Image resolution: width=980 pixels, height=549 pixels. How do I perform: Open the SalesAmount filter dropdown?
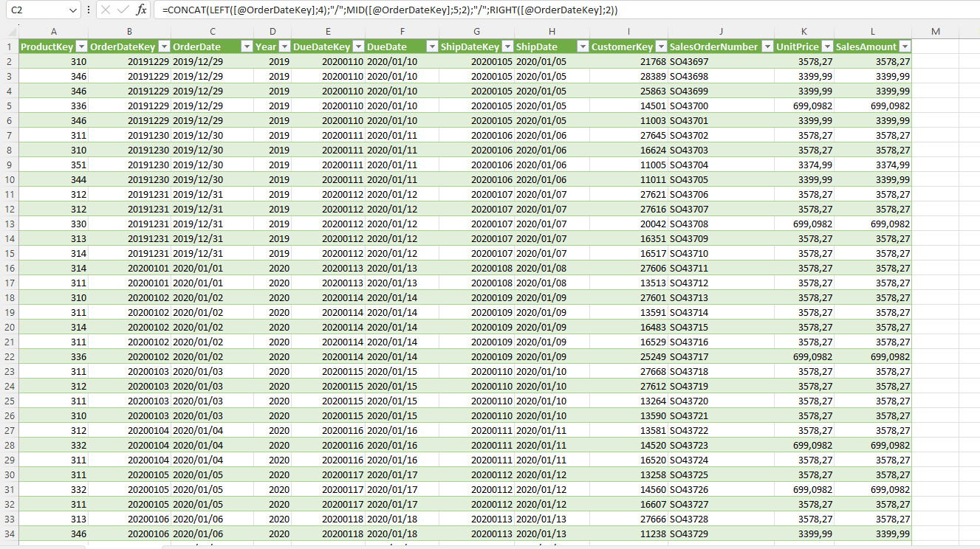pyautogui.click(x=904, y=46)
